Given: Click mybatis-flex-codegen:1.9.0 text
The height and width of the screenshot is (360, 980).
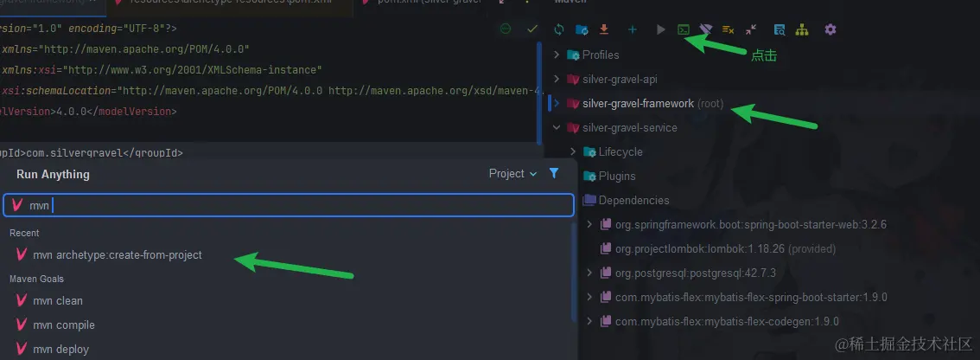Looking at the screenshot, I should (x=727, y=321).
